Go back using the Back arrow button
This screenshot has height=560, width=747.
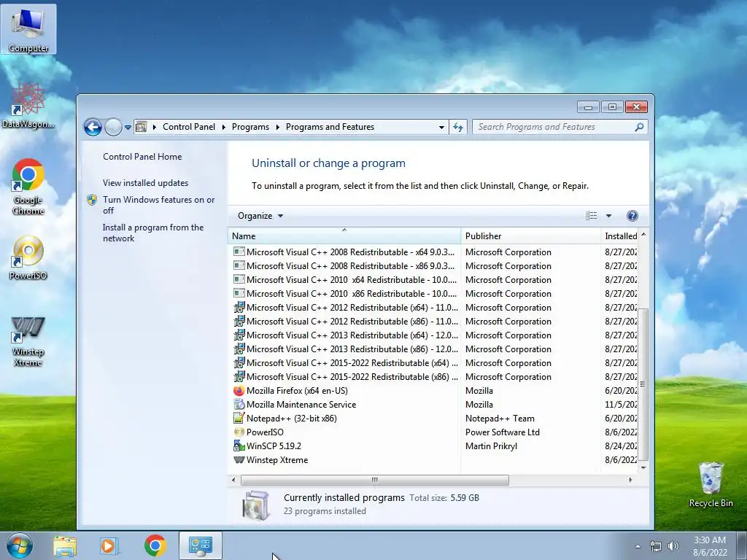pyautogui.click(x=93, y=127)
